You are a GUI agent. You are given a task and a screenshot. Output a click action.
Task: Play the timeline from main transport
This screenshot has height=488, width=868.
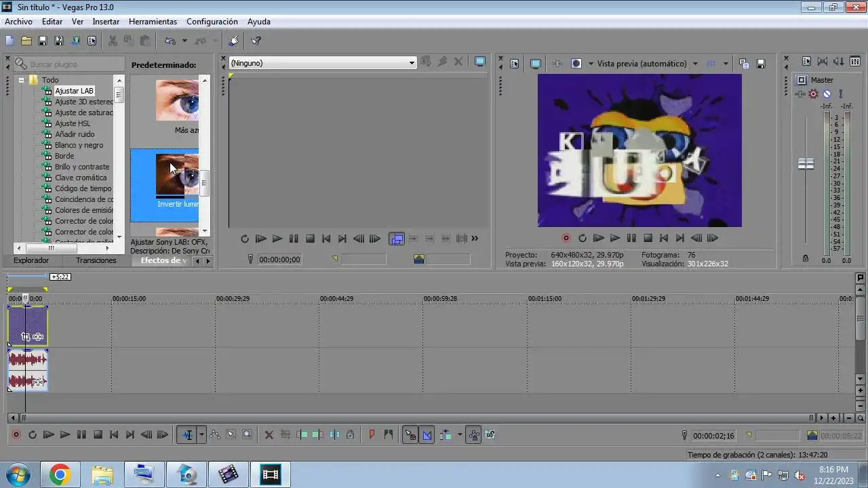[65, 435]
